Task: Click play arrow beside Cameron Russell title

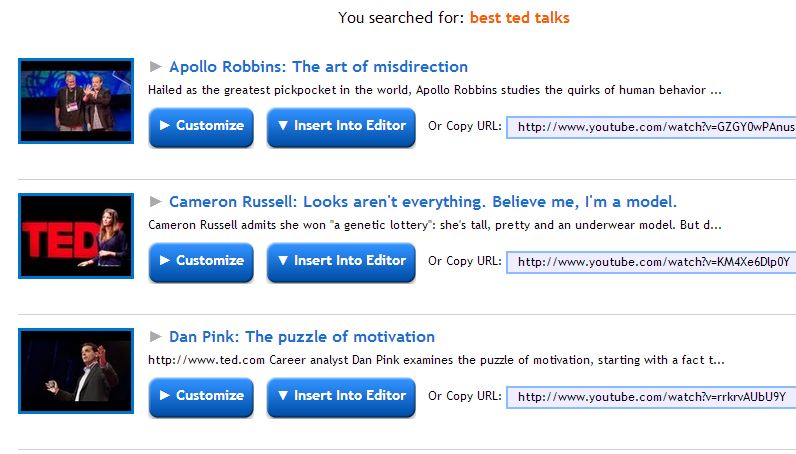Action: click(x=155, y=201)
